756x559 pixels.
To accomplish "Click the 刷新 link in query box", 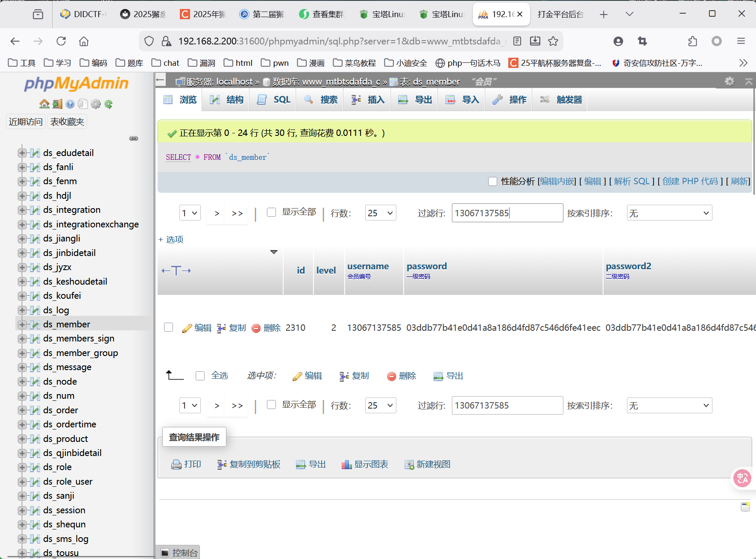I will point(739,182).
